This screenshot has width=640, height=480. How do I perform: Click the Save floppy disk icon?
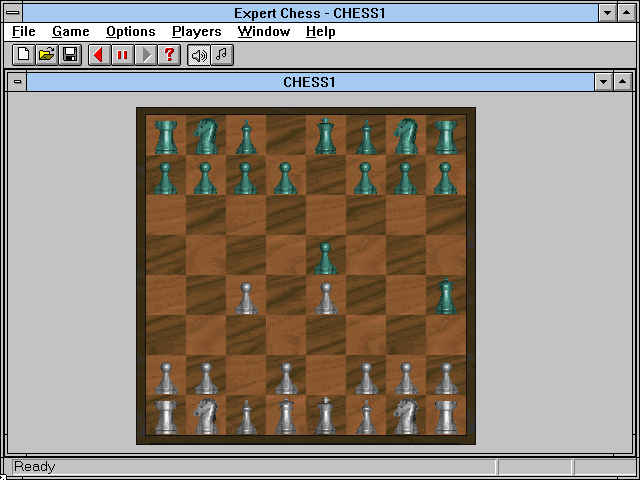pyautogui.click(x=70, y=55)
